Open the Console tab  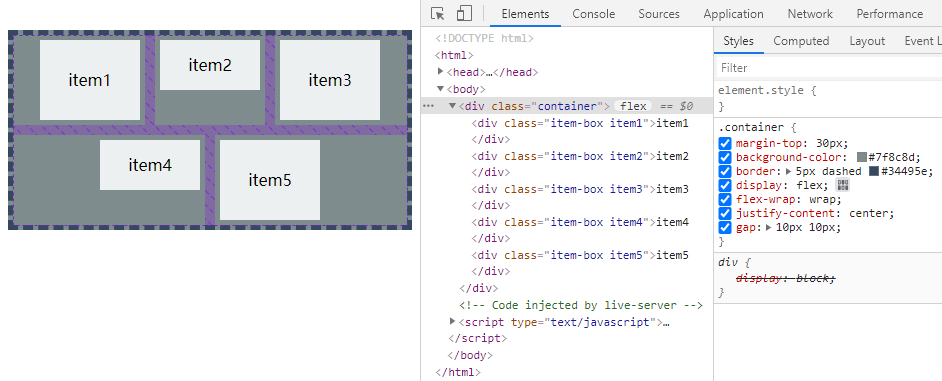point(594,14)
